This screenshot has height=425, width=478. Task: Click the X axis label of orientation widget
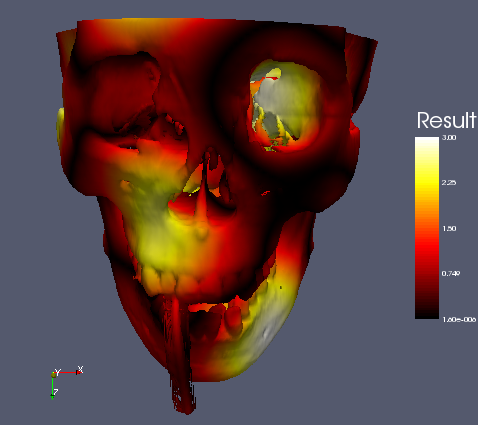click(x=80, y=369)
